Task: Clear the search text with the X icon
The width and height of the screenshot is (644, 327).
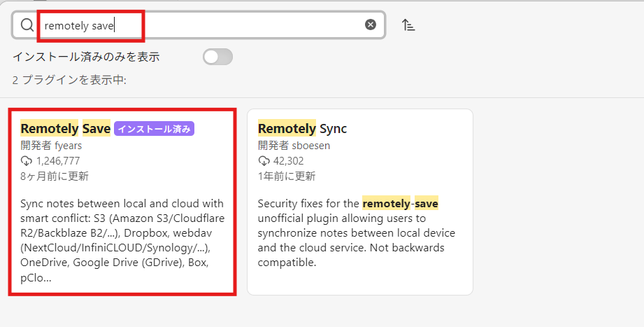Action: pos(371,25)
